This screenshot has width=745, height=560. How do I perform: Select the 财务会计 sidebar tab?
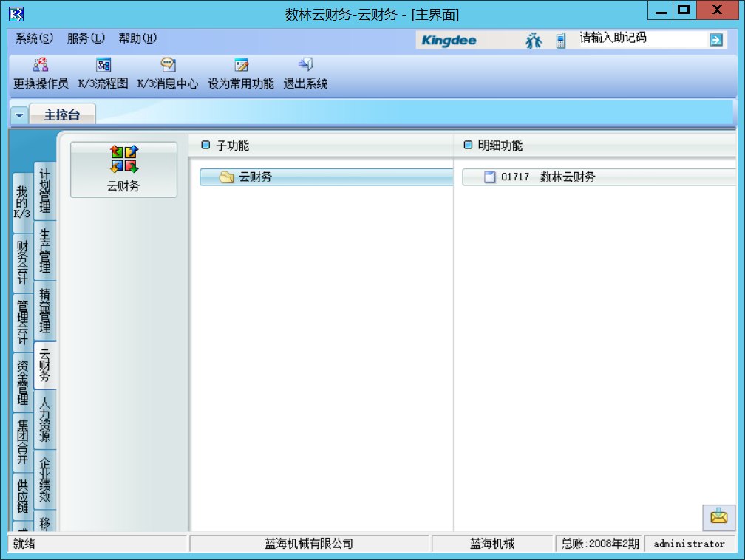coord(22,263)
